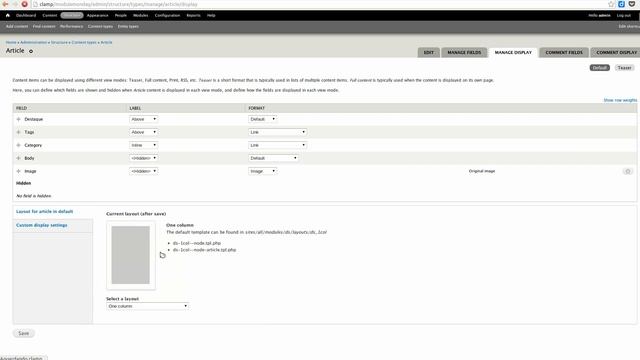Image resolution: width=640 pixels, height=360 pixels.
Task: Grab drag handle of Body row
Action: pyautogui.click(x=18, y=158)
